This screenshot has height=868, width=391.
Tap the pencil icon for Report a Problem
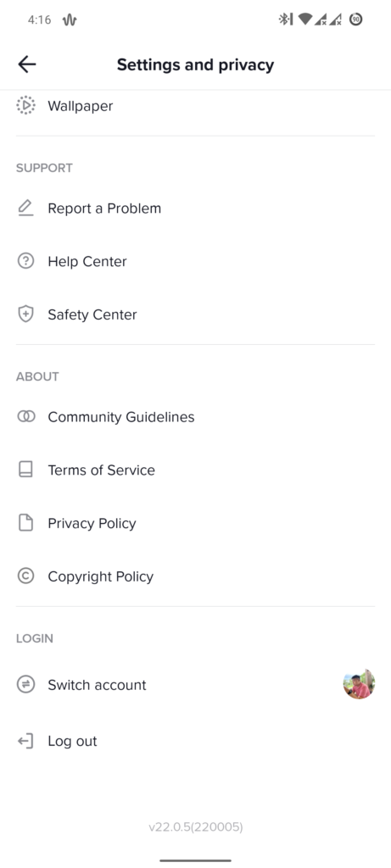pyautogui.click(x=25, y=209)
